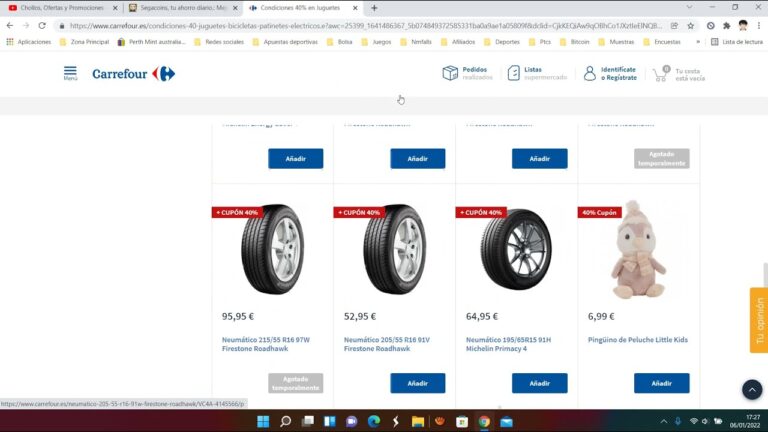Open the Lista de lectura panel
Viewport: 768px width, 432px height.
pyautogui.click(x=737, y=42)
